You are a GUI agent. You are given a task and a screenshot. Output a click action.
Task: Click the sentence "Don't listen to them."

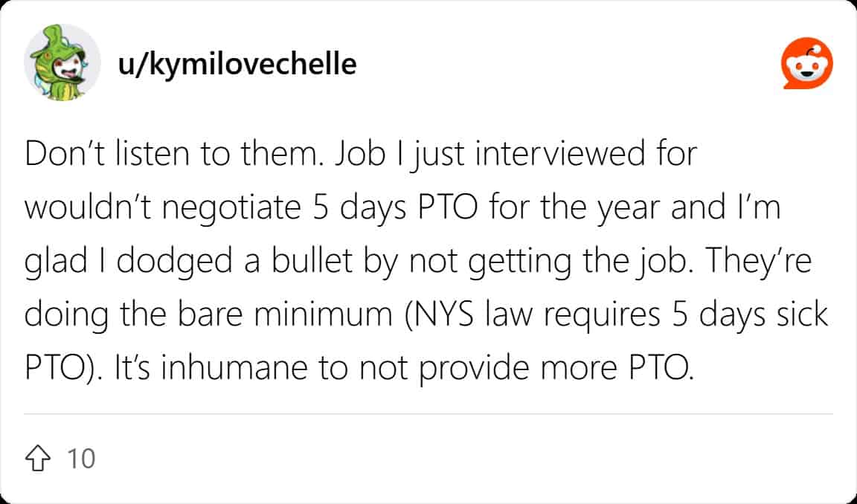pos(174,154)
